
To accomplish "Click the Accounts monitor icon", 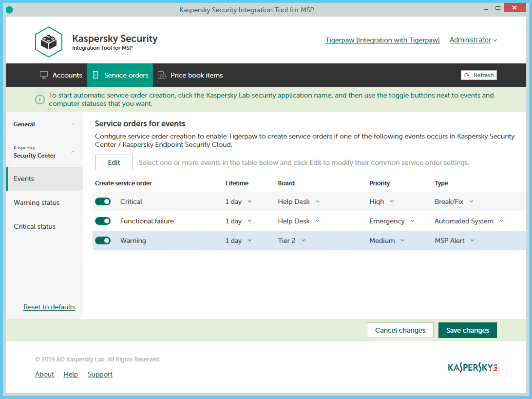I will click(x=44, y=75).
